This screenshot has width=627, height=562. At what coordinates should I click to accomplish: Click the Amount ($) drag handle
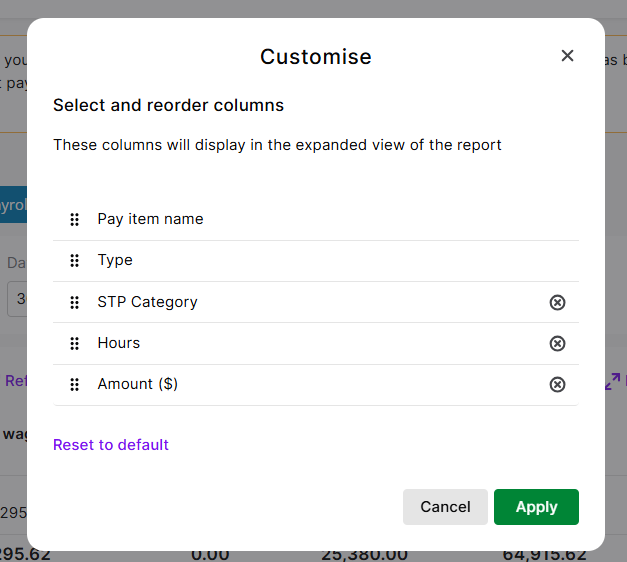click(x=74, y=384)
